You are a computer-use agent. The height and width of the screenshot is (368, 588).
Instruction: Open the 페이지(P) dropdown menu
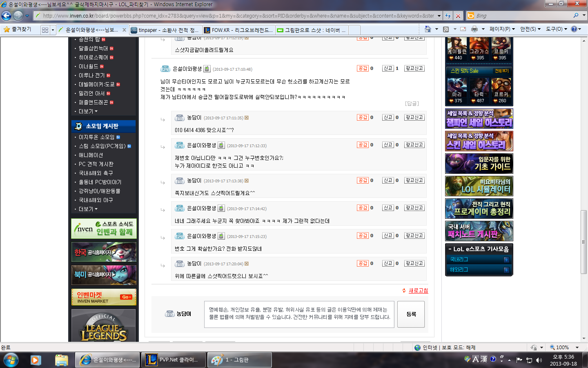point(502,29)
